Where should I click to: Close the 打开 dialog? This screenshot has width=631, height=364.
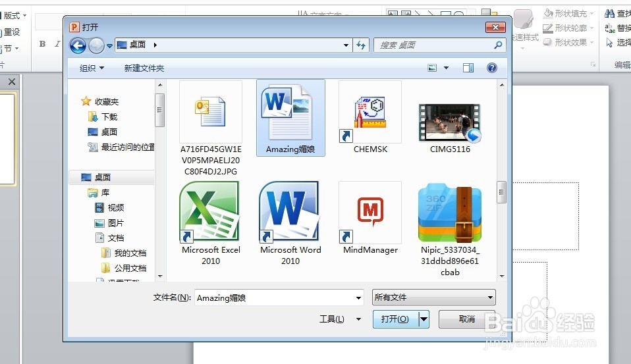[x=495, y=27]
